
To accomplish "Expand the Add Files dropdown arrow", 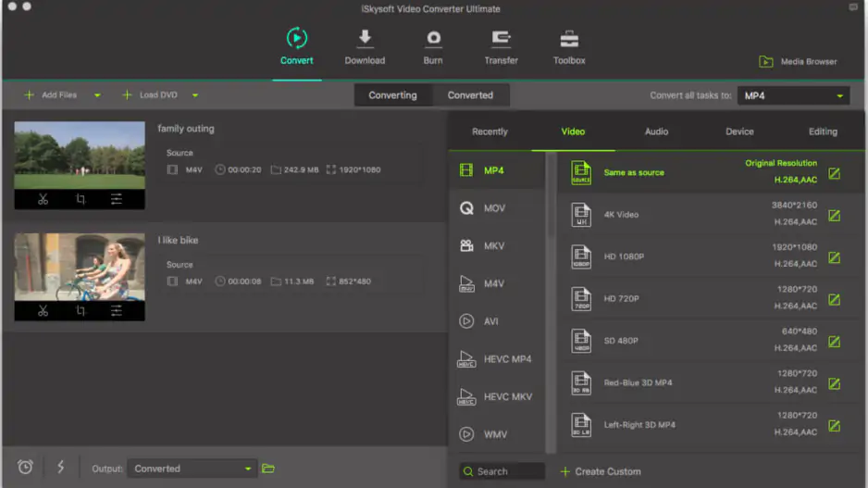I will [97, 95].
